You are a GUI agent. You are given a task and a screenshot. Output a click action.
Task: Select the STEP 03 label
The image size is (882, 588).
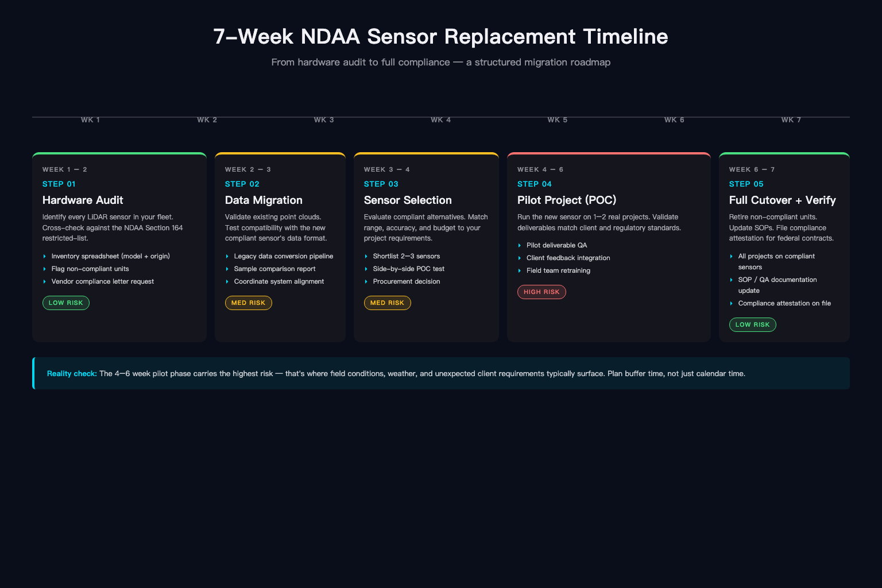point(381,184)
